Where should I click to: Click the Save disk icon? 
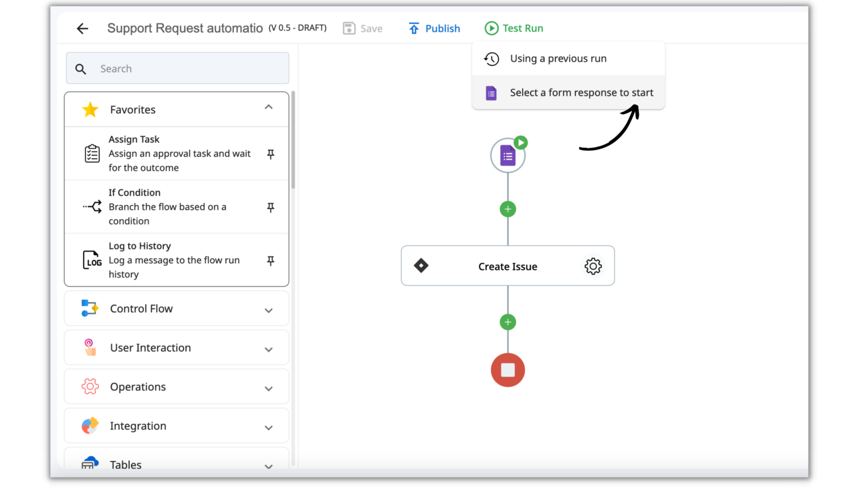pyautogui.click(x=348, y=28)
